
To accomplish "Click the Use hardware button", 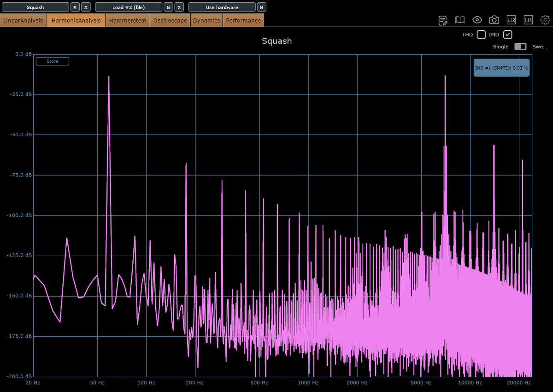I will pos(222,7).
